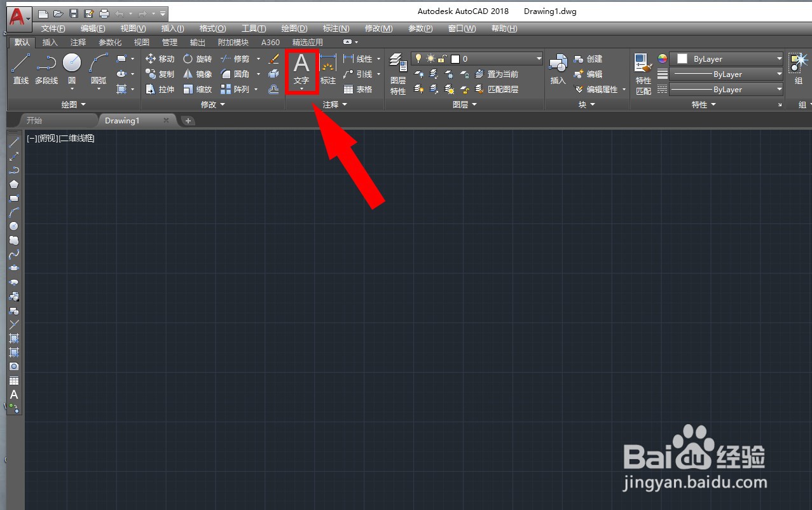Click 创建 create block button
The width and height of the screenshot is (812, 510).
pos(588,59)
